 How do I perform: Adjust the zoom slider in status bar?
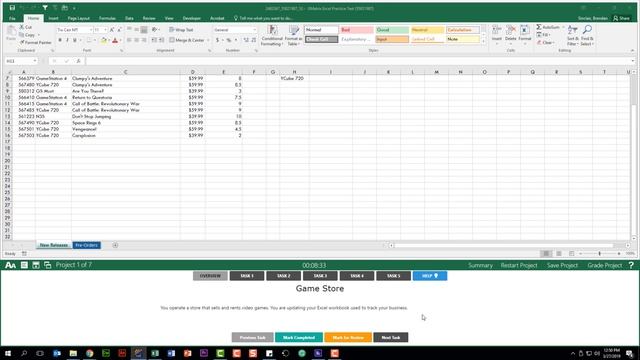(600, 254)
